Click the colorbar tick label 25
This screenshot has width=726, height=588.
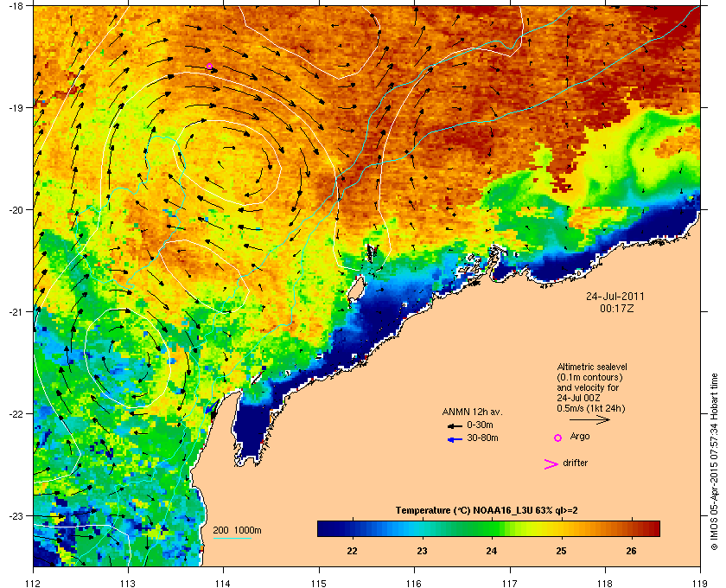coord(561,551)
